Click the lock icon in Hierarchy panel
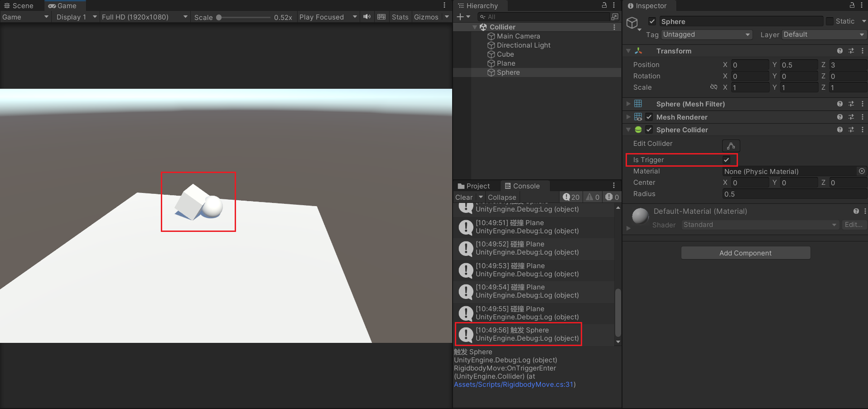 tap(604, 5)
